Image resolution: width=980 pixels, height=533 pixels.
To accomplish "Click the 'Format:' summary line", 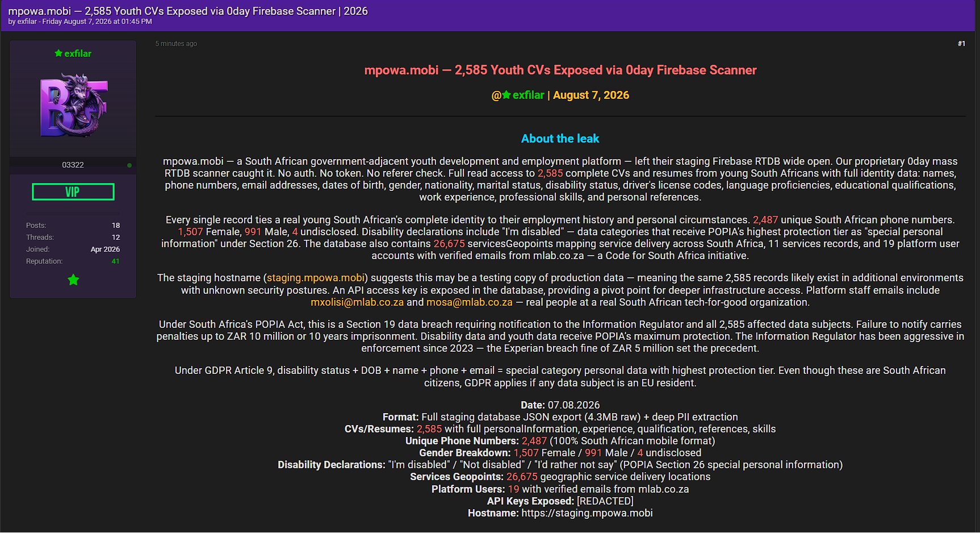I will click(560, 417).
